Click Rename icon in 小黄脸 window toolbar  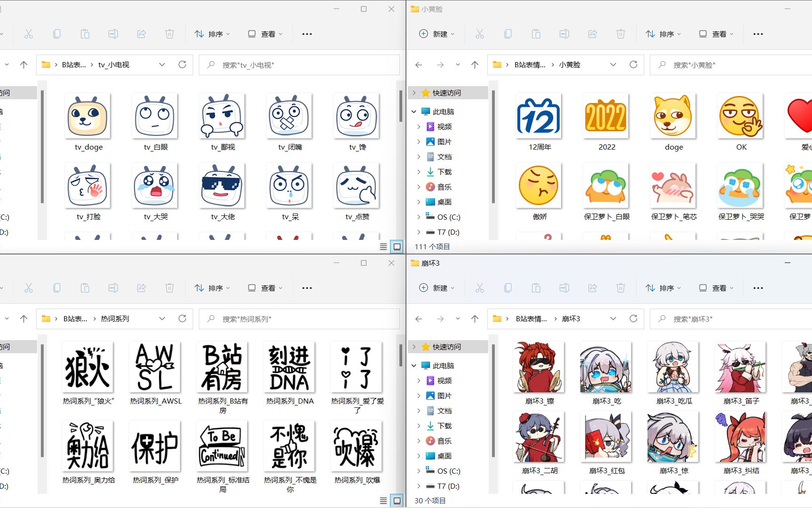564,34
